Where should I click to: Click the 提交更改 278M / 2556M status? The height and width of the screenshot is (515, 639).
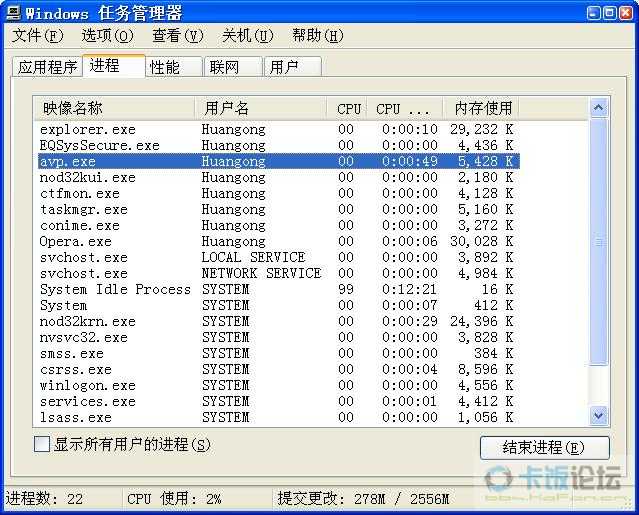click(363, 499)
